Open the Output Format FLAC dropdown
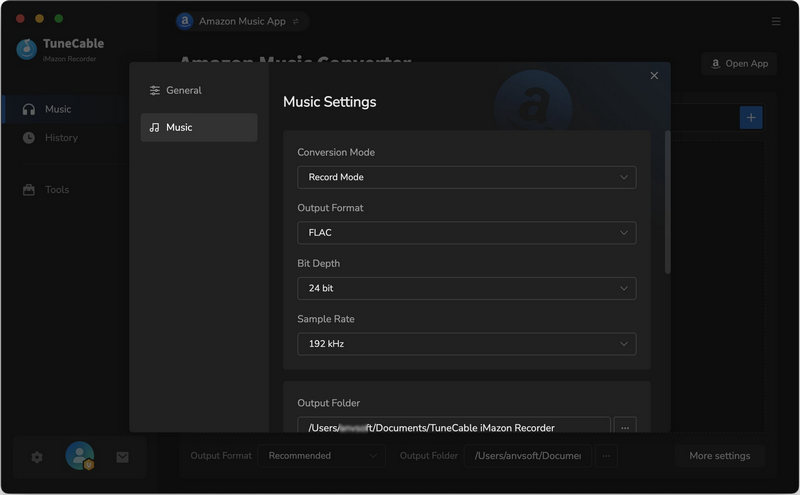 tap(466, 233)
